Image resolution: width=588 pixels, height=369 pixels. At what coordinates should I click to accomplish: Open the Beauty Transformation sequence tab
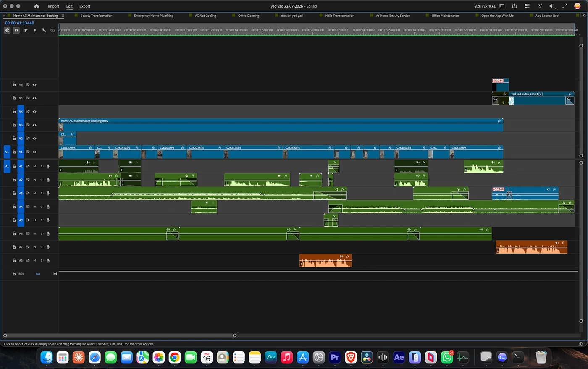click(x=96, y=16)
